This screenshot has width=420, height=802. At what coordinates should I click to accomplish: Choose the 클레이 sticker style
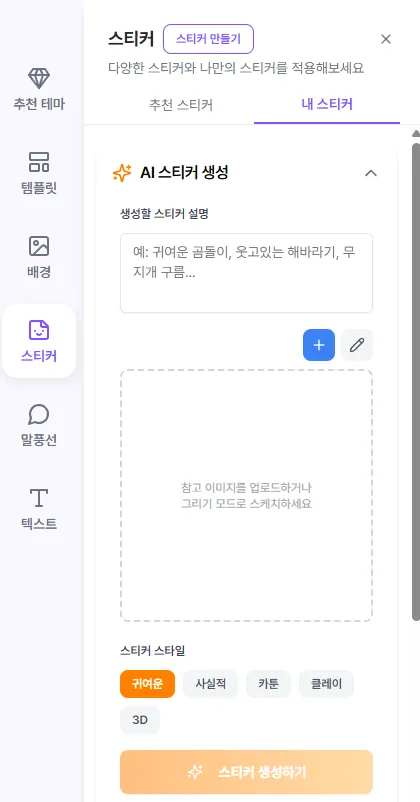326,684
